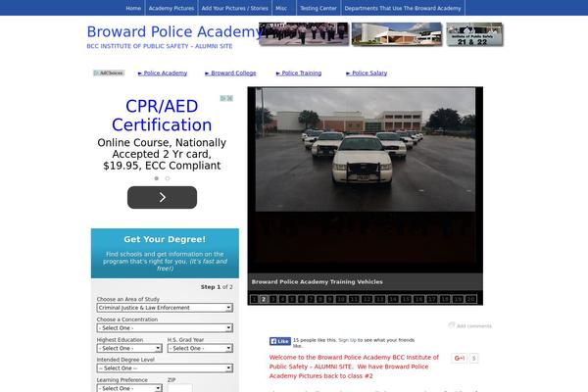Click the Get Your Degree! banner heading
Viewport: 588px width, 392px height.
point(165,239)
